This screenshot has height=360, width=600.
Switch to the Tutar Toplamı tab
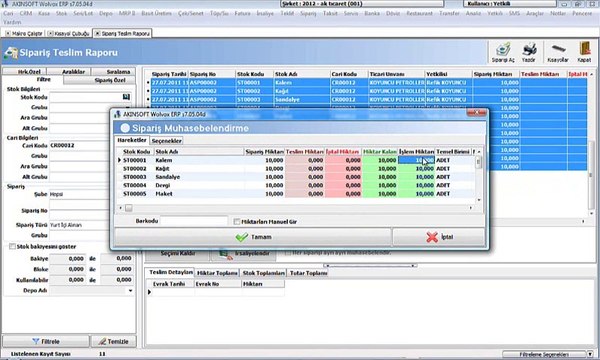[x=307, y=273]
